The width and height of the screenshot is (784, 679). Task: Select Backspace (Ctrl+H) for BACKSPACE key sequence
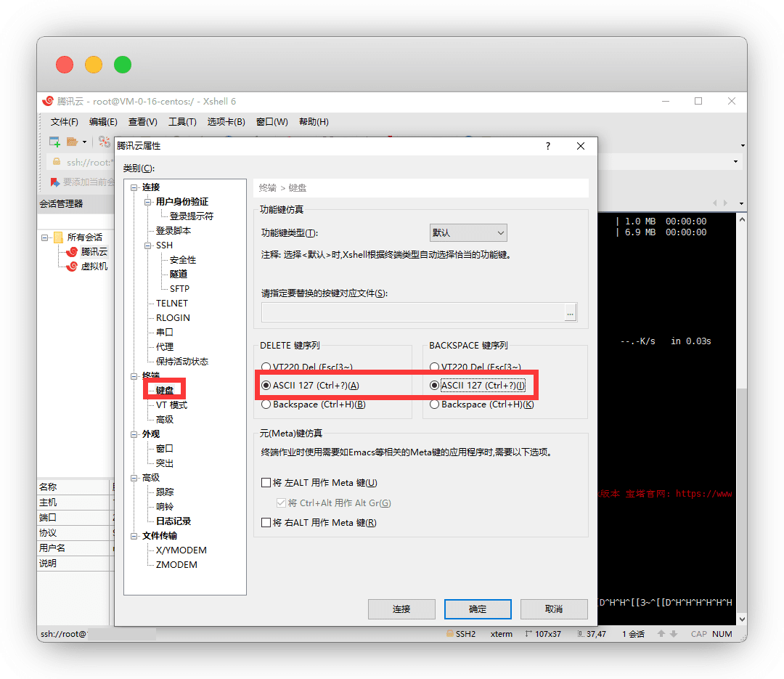click(x=434, y=404)
